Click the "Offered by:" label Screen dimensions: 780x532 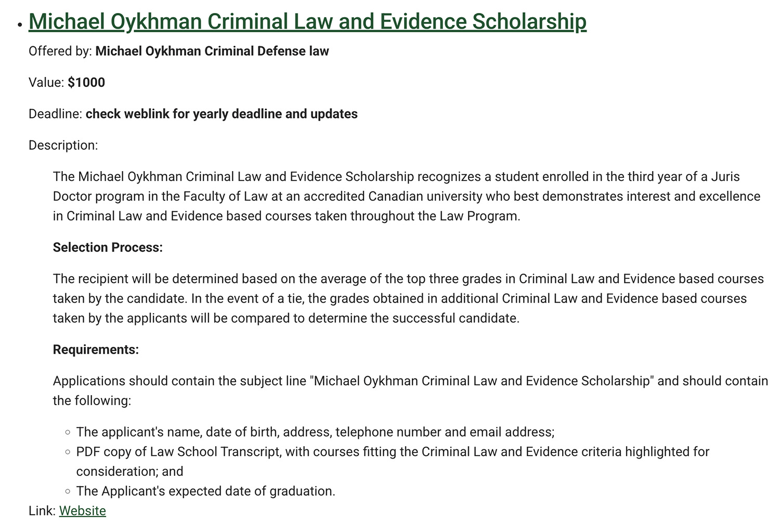[60, 51]
